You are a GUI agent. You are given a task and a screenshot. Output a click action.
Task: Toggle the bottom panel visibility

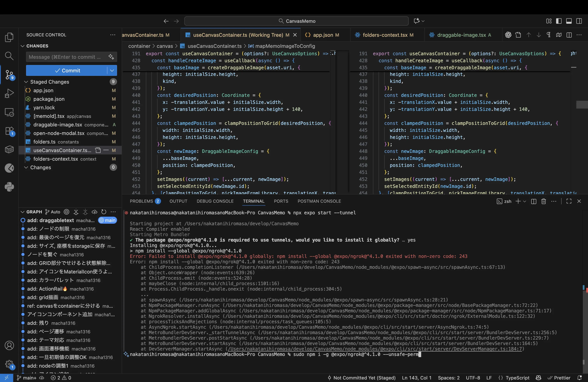569,21
